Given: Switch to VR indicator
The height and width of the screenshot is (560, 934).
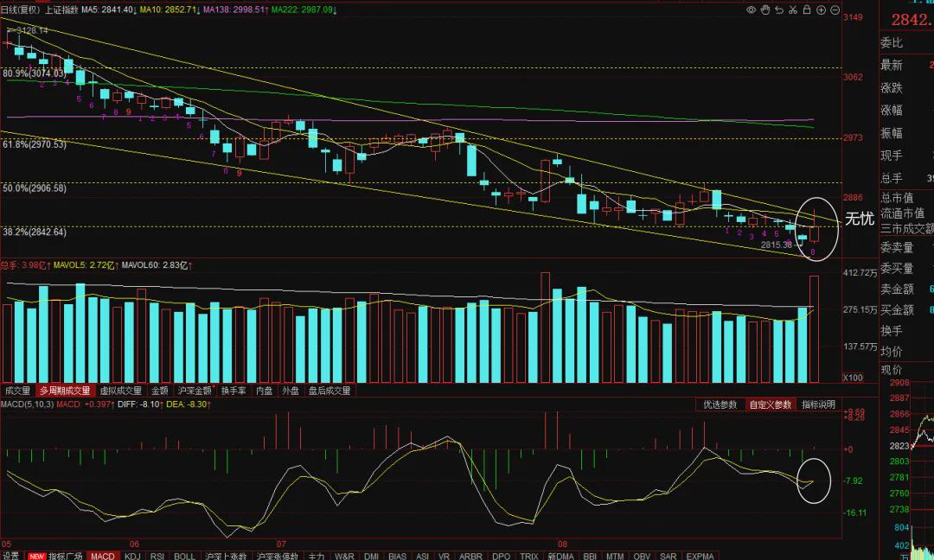Looking at the screenshot, I should coord(444,556).
